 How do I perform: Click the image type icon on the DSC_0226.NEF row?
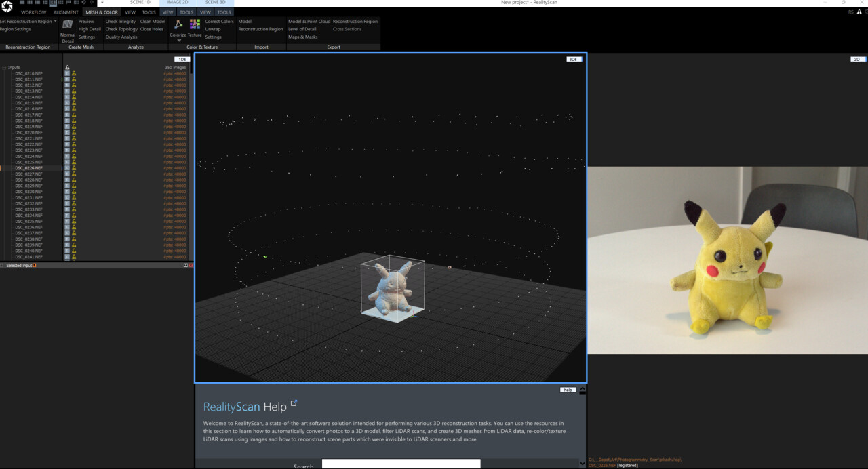point(67,168)
